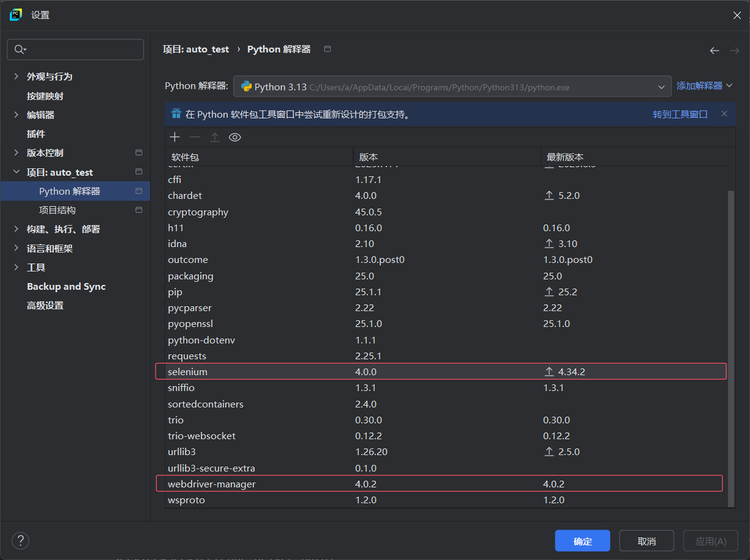Viewport: 750px width, 560px height.
Task: Click the package list vertical scrollbar
Action: [731, 348]
